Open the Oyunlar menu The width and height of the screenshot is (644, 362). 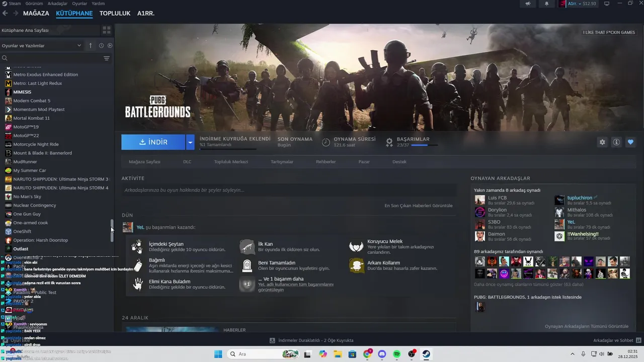(x=79, y=4)
